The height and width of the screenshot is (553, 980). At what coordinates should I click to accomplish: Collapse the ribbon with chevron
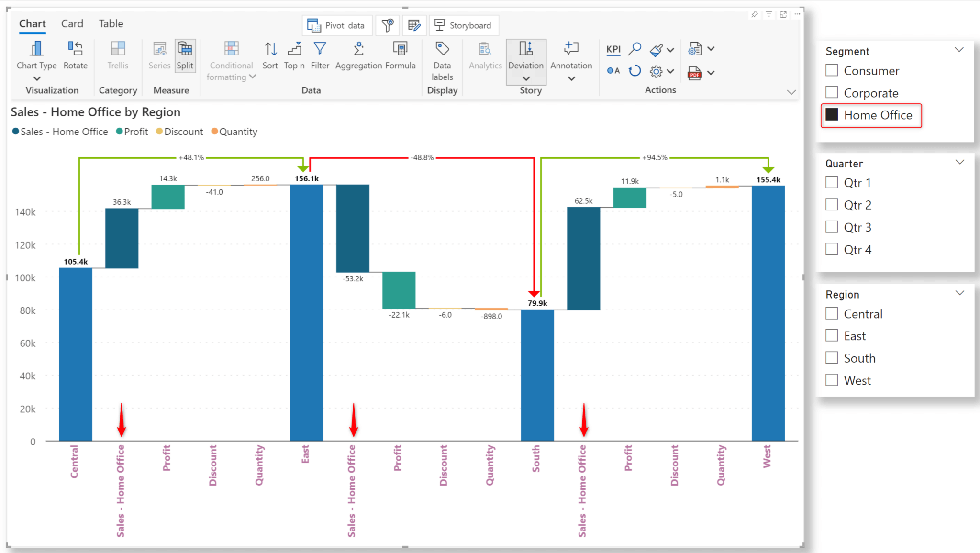point(791,92)
